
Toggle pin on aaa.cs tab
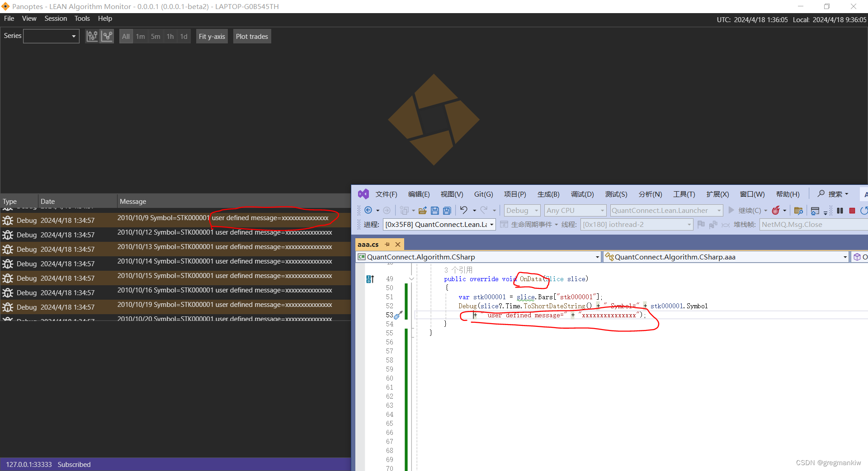pos(387,245)
